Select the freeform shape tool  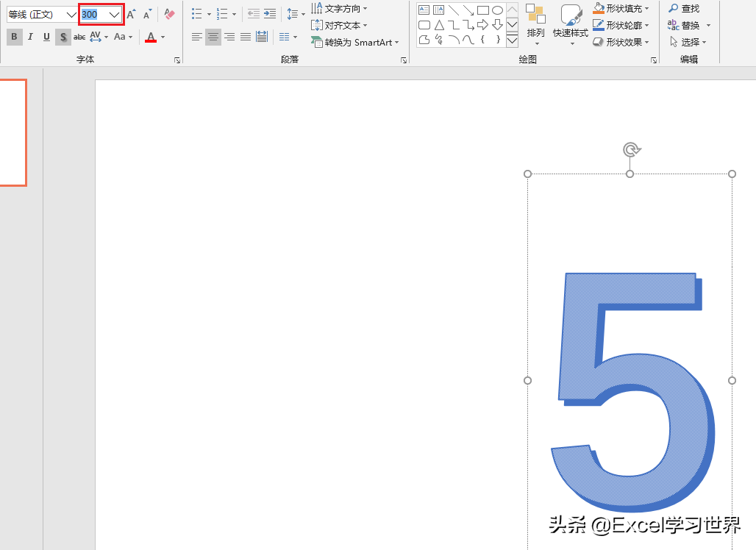(424, 40)
